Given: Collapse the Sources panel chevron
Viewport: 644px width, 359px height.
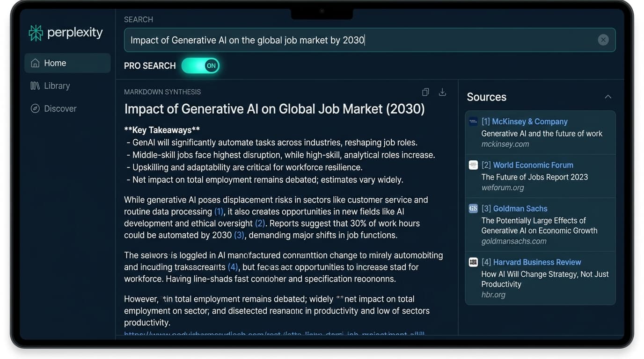Looking at the screenshot, I should 608,97.
